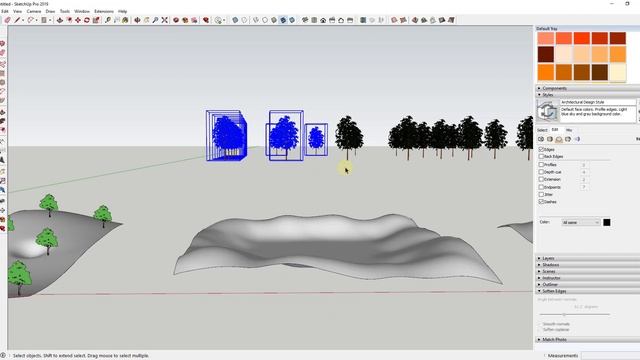
Task: Activate the Orbit tool
Action: click(137, 20)
